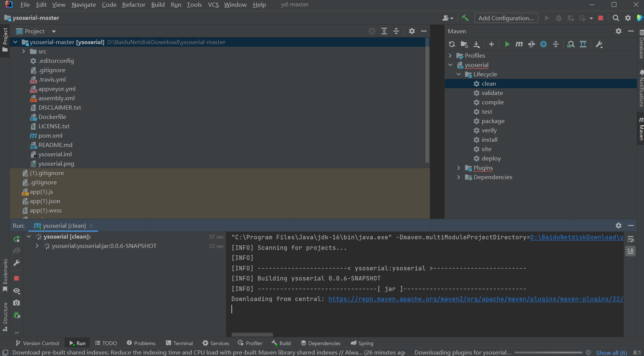The height and width of the screenshot is (356, 644).
Task: Collapse Lifecycle node in Maven
Action: [x=459, y=74]
